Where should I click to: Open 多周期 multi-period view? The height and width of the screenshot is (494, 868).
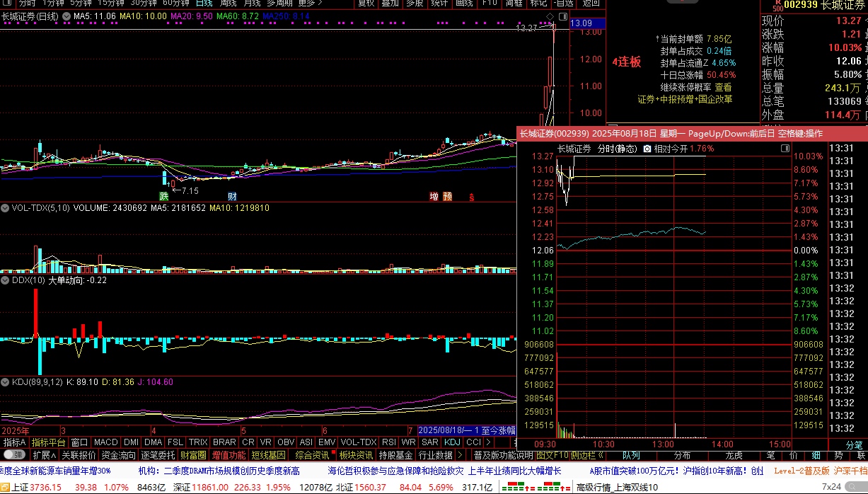pos(279,4)
